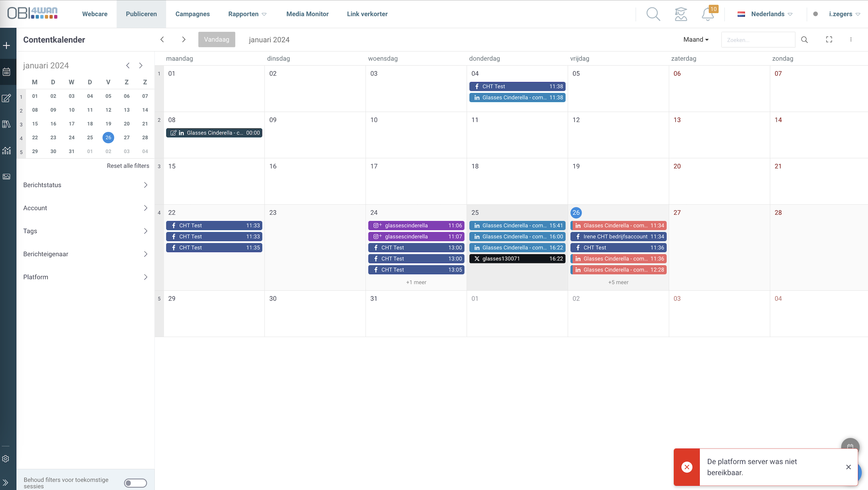Expand the Berichteigenaar filter
Screen dimensions: 868x490
tap(86, 254)
